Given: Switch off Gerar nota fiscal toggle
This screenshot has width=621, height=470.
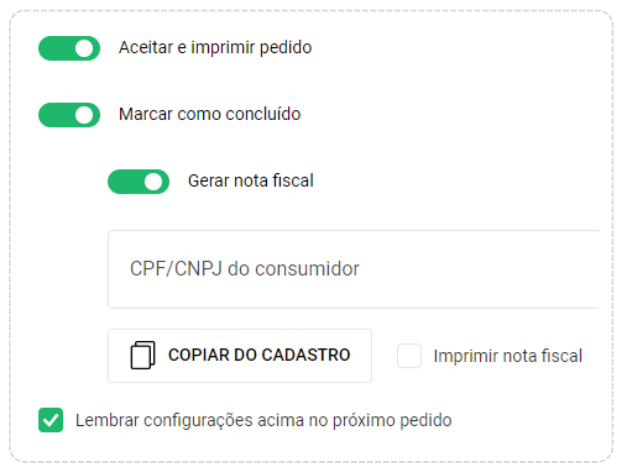Looking at the screenshot, I should (x=138, y=182).
